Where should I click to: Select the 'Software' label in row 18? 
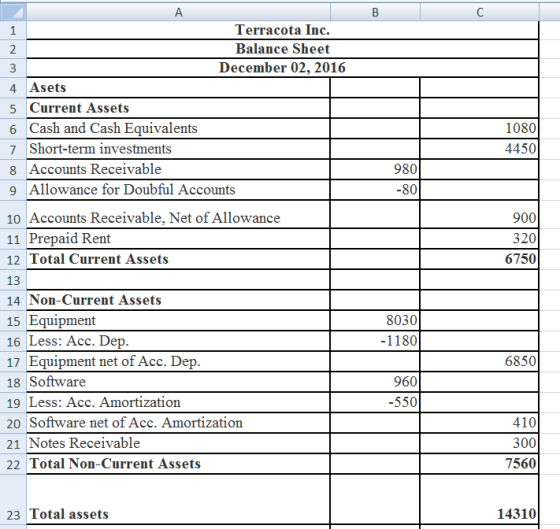coord(179,382)
